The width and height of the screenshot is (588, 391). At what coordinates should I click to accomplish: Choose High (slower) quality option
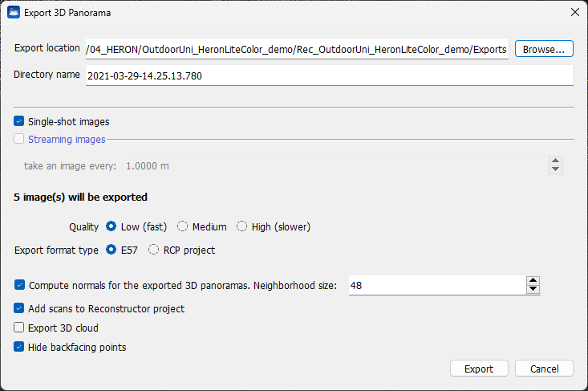point(241,227)
